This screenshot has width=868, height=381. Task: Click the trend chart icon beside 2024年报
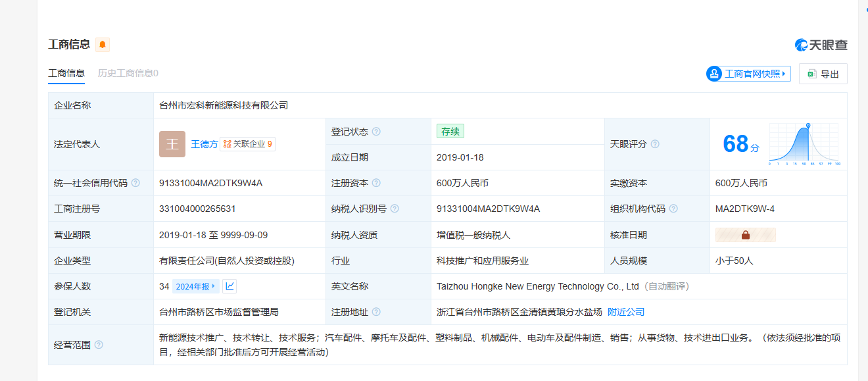point(229,286)
